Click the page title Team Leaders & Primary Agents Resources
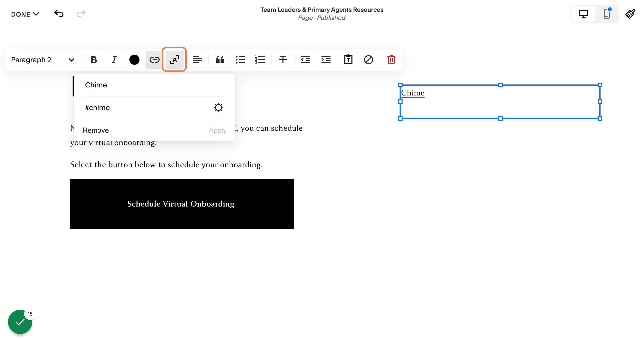This screenshot has height=338, width=644. pyautogui.click(x=322, y=10)
